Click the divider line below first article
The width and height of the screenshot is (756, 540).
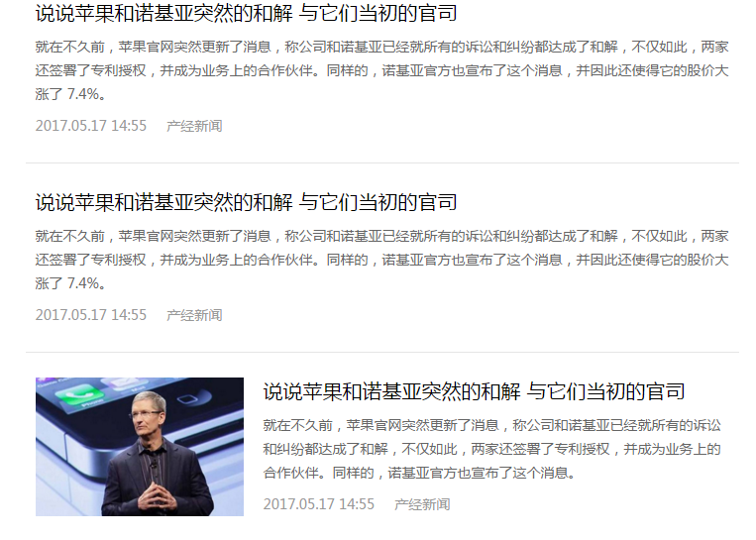382,162
